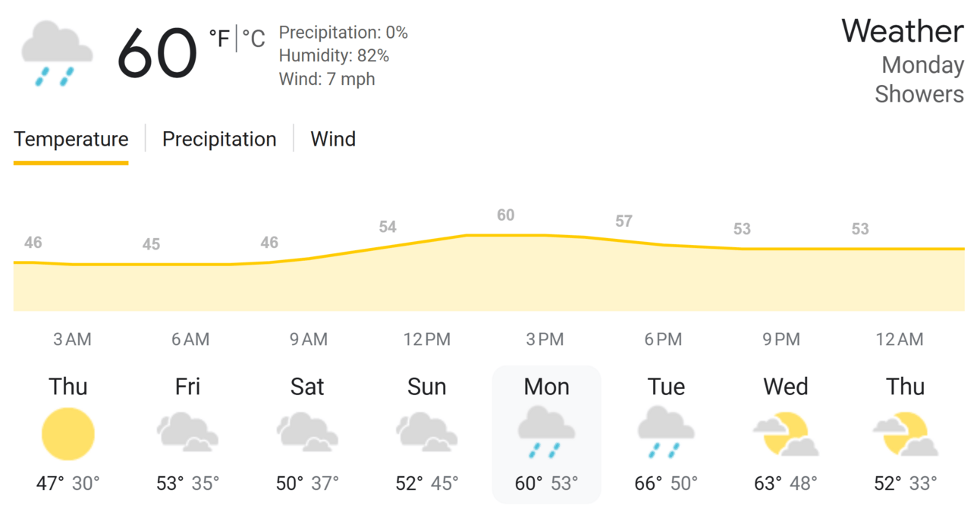Select Friday's cloudy forecast icon
This screenshot has height=521, width=980.
click(187, 432)
